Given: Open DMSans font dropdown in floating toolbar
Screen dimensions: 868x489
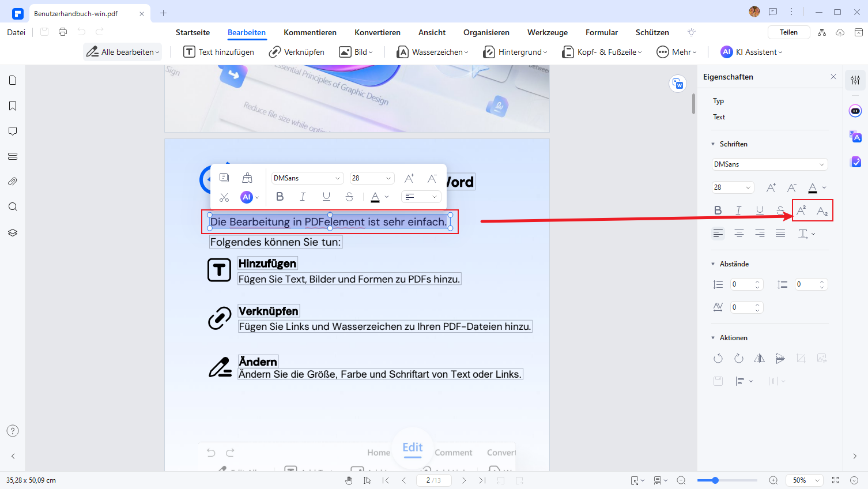Looking at the screenshot, I should tap(307, 178).
